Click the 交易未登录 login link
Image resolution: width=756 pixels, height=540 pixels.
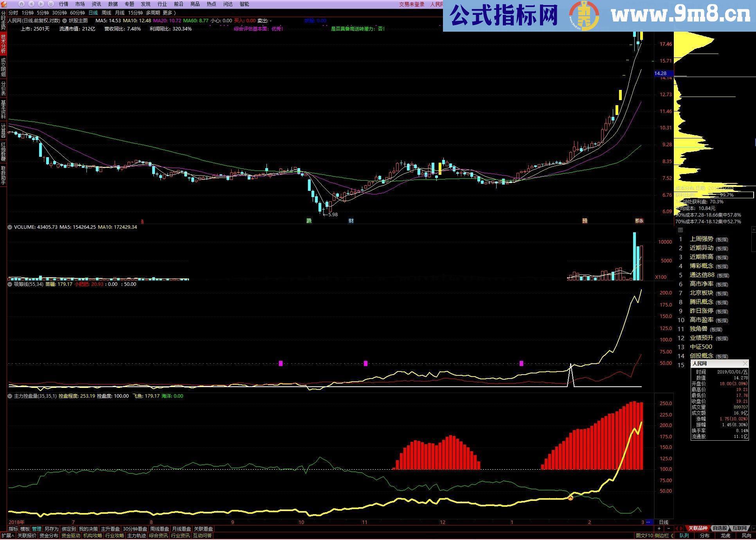point(412,4)
